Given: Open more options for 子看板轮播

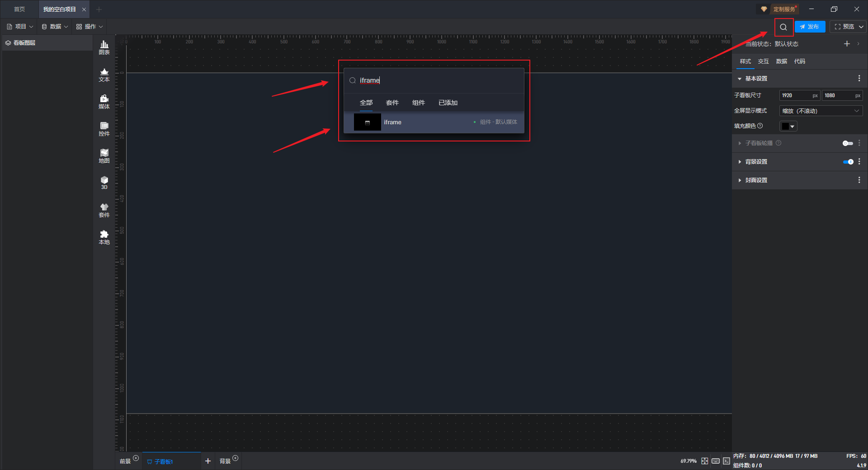Looking at the screenshot, I should pyautogui.click(x=859, y=143).
